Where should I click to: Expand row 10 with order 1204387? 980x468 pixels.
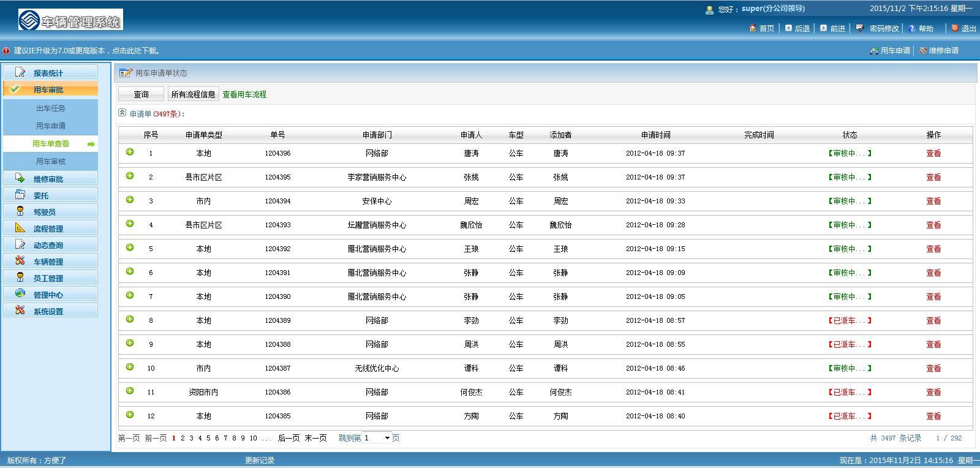click(130, 367)
